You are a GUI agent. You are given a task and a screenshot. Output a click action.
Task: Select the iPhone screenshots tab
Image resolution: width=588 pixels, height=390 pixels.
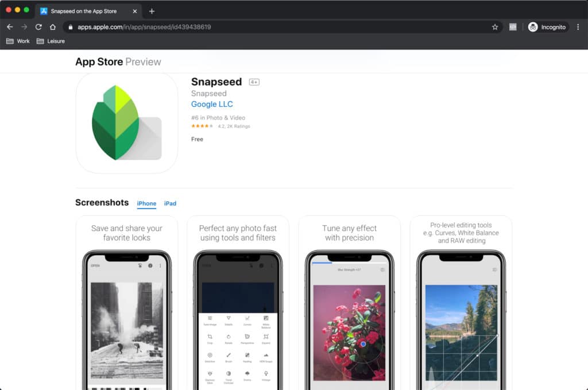[146, 203]
